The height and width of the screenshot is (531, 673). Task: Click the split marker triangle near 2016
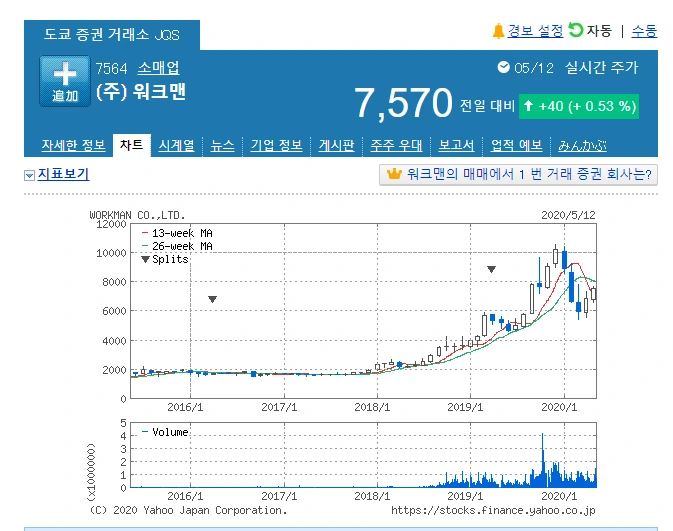[212, 299]
